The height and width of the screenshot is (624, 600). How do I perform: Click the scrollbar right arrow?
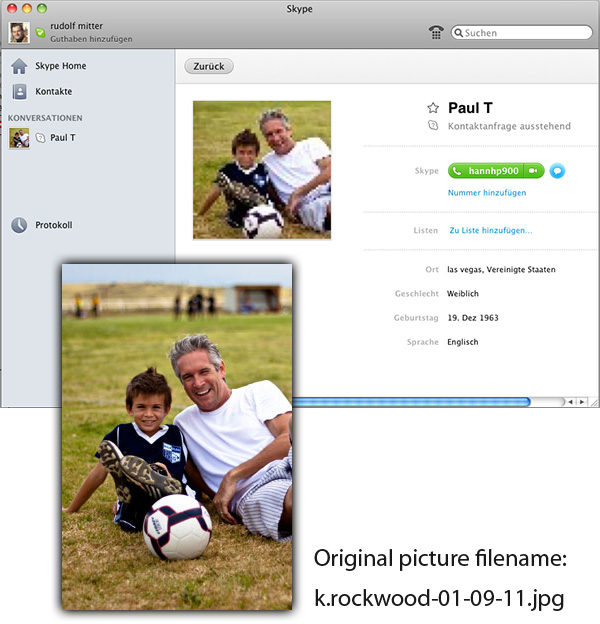(582, 402)
